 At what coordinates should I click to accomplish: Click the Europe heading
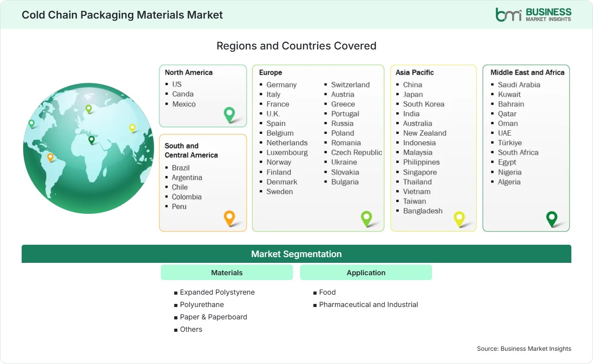click(x=270, y=72)
